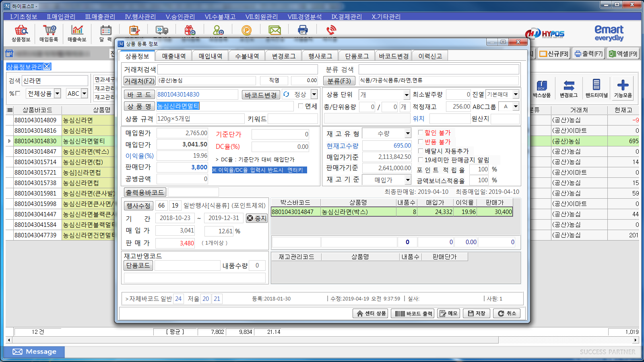
Task: Click the refresh icon beside 바코드변경
Action: tap(286, 94)
